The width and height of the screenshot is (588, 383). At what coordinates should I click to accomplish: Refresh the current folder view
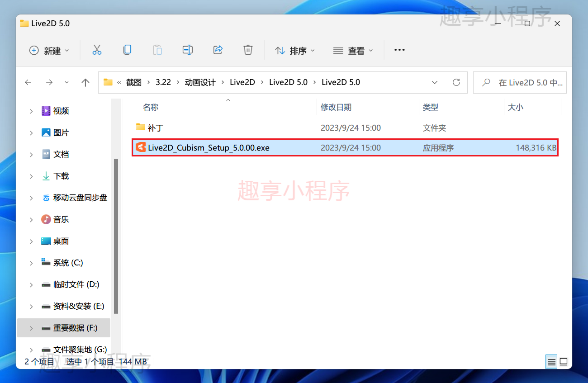456,82
